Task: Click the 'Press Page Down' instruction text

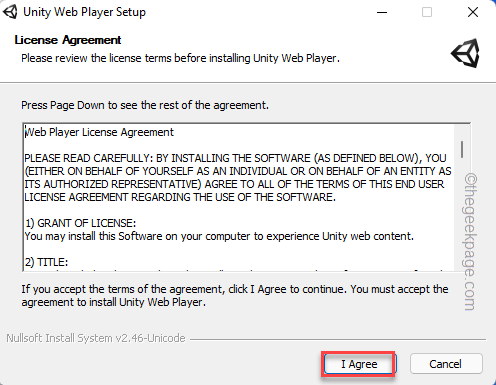Action: (145, 105)
